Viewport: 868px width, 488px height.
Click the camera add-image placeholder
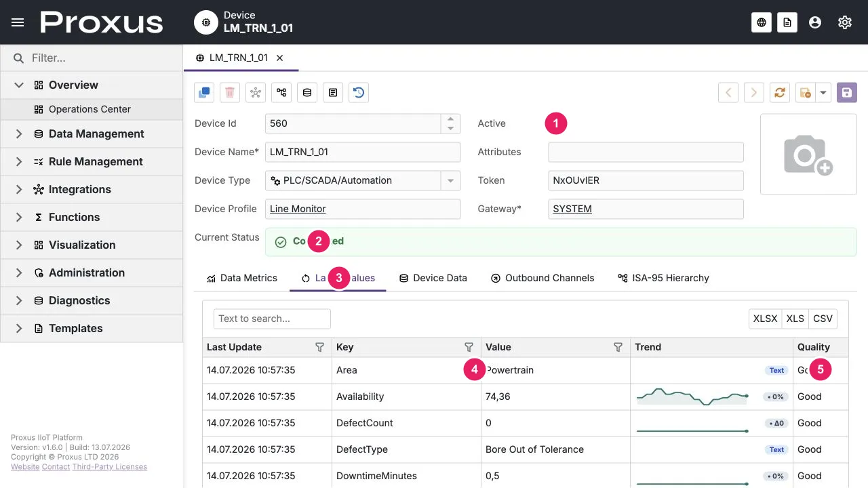tap(808, 154)
